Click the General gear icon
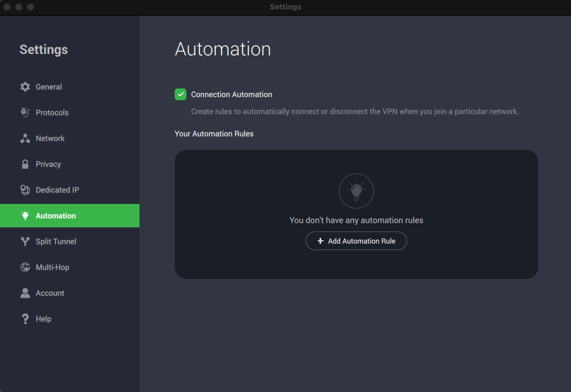The width and height of the screenshot is (571, 392). pos(25,87)
